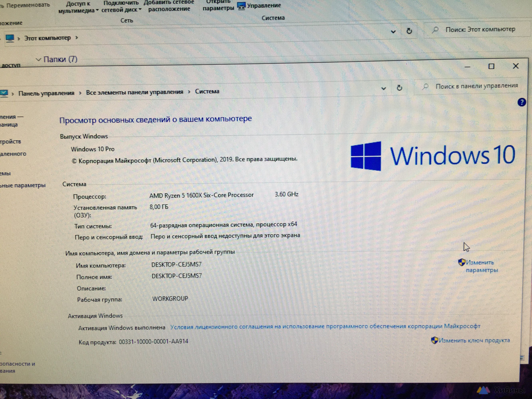Open the blue help question mark icon

click(521, 102)
